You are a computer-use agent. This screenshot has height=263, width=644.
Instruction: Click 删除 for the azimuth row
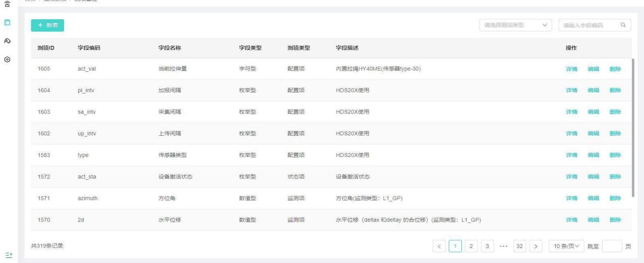[615, 198]
